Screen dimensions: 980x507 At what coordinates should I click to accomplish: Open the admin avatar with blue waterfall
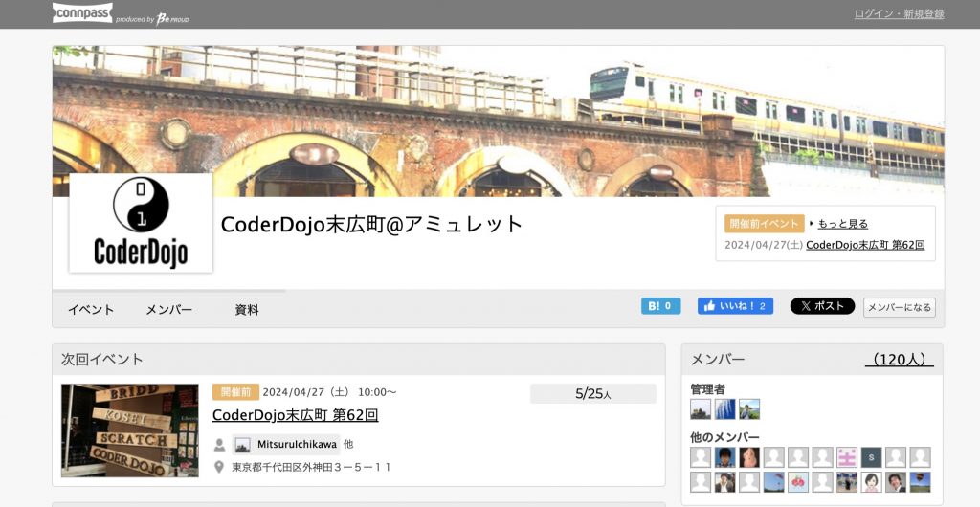[725, 409]
